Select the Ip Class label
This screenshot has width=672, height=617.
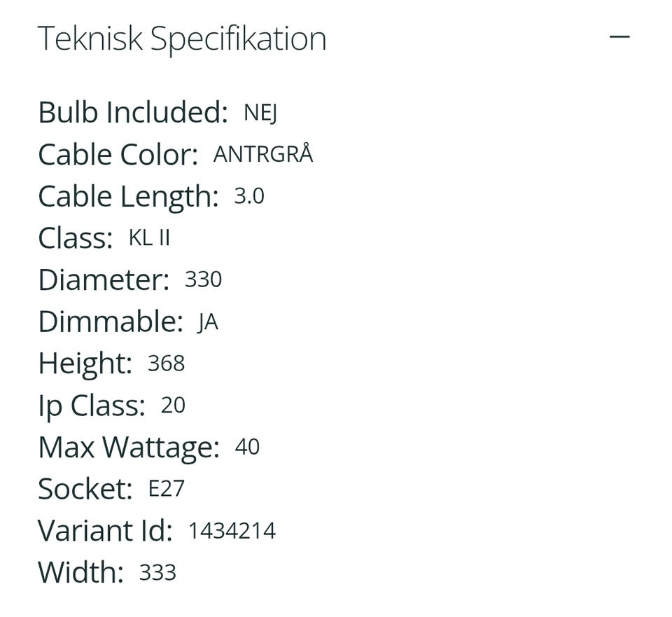[x=92, y=405]
